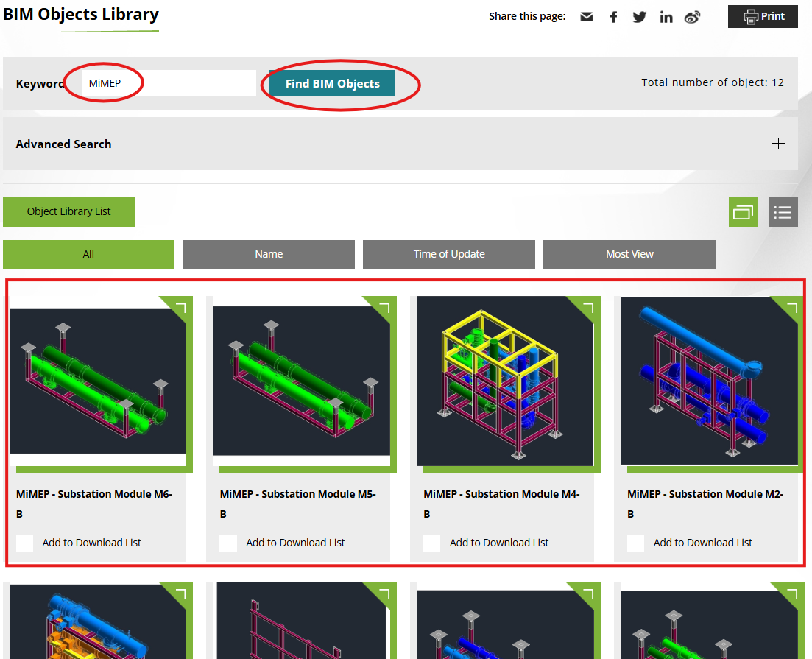This screenshot has height=659, width=812.
Task: Sort results by Name tab
Action: point(269,254)
